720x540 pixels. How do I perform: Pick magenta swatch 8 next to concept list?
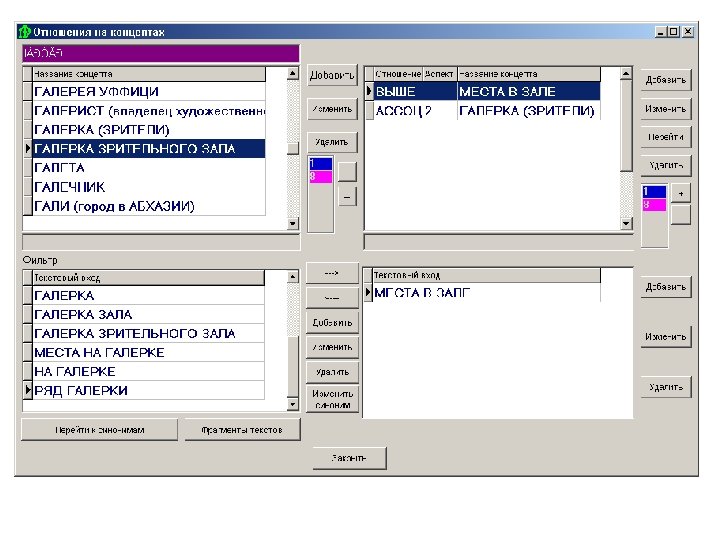pyautogui.click(x=321, y=177)
